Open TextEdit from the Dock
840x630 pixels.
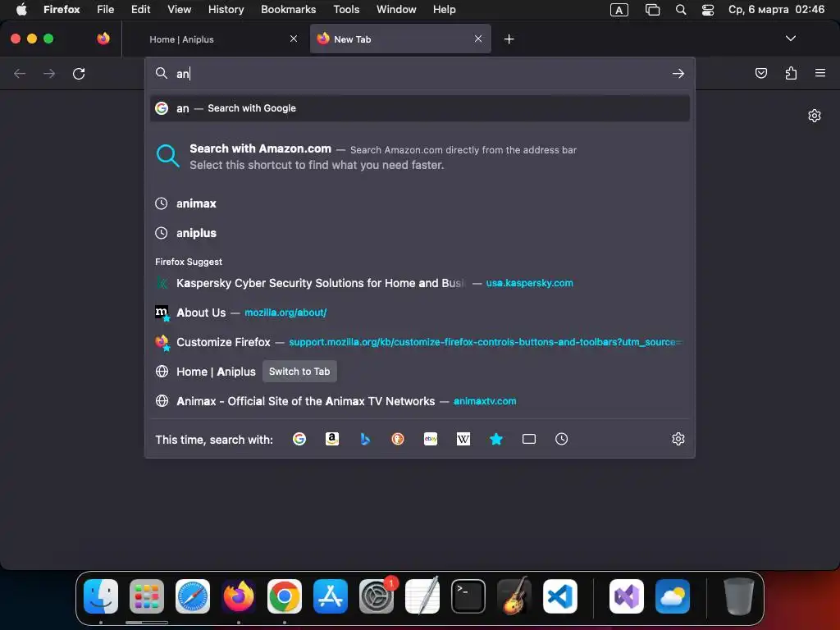(x=422, y=596)
